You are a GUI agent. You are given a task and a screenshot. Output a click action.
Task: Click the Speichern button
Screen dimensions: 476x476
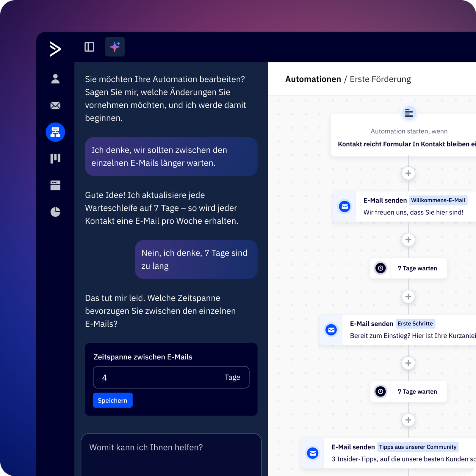[x=112, y=400]
